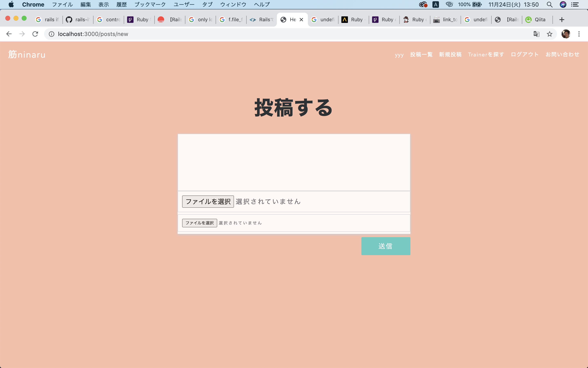Switch to the 'Railsで' tab

[262, 19]
